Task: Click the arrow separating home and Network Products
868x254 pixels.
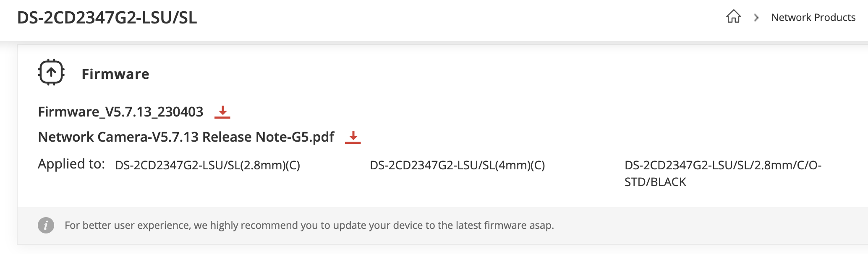Action: coord(756,17)
